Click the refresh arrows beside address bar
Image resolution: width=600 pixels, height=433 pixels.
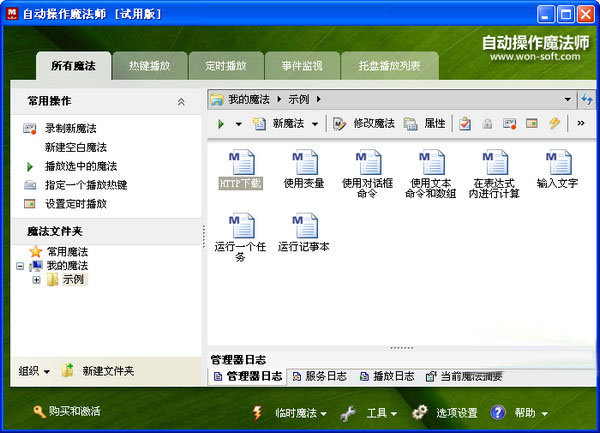pos(587,99)
